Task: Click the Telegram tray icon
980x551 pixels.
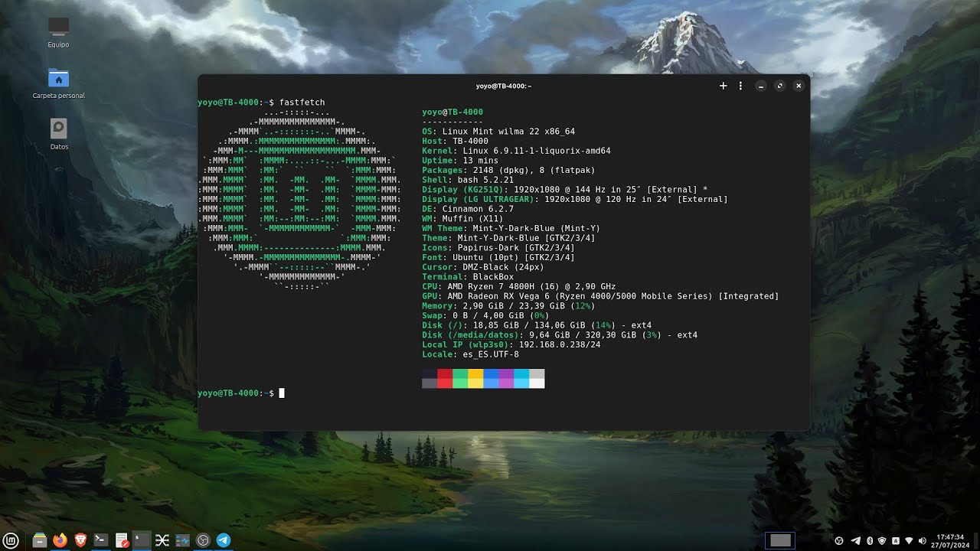Action: [x=856, y=541]
